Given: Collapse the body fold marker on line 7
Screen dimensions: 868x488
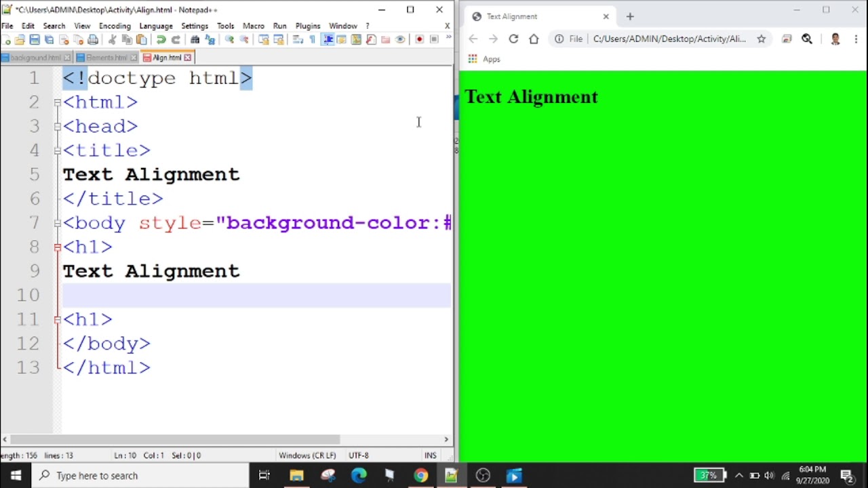Looking at the screenshot, I should pyautogui.click(x=57, y=223).
